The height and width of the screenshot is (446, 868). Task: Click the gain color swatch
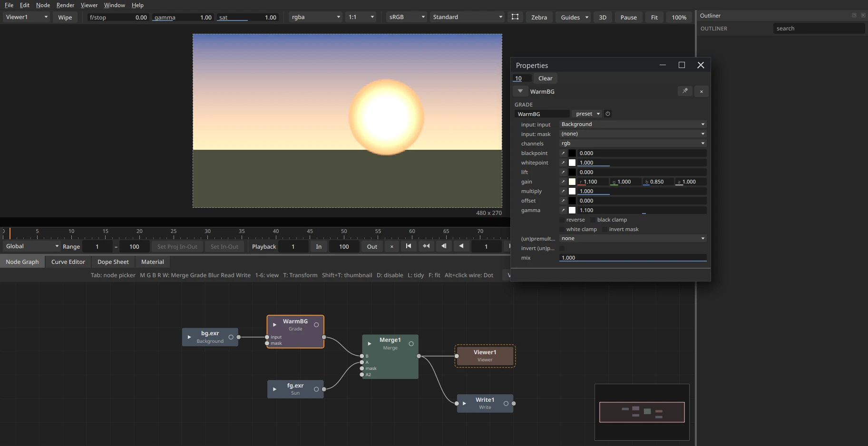tap(572, 182)
